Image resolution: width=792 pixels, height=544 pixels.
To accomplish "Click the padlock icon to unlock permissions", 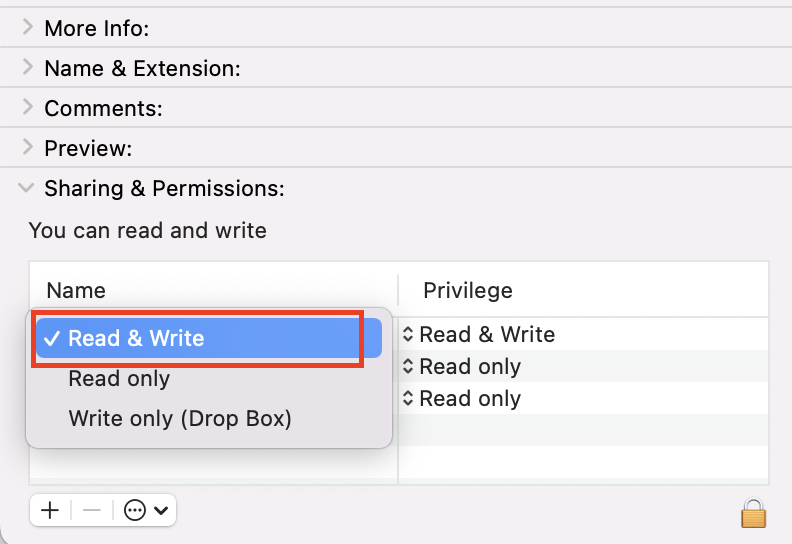I will (753, 513).
